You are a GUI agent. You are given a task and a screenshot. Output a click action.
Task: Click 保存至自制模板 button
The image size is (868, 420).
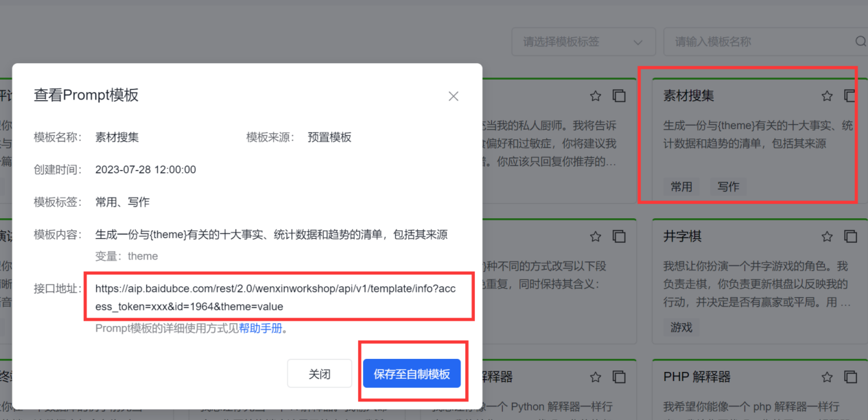412,374
